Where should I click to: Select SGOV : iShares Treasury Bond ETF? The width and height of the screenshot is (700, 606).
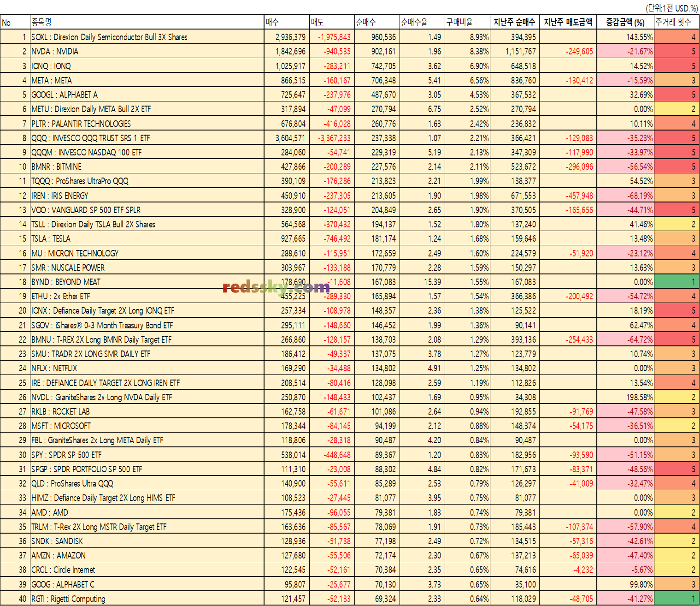147,325
